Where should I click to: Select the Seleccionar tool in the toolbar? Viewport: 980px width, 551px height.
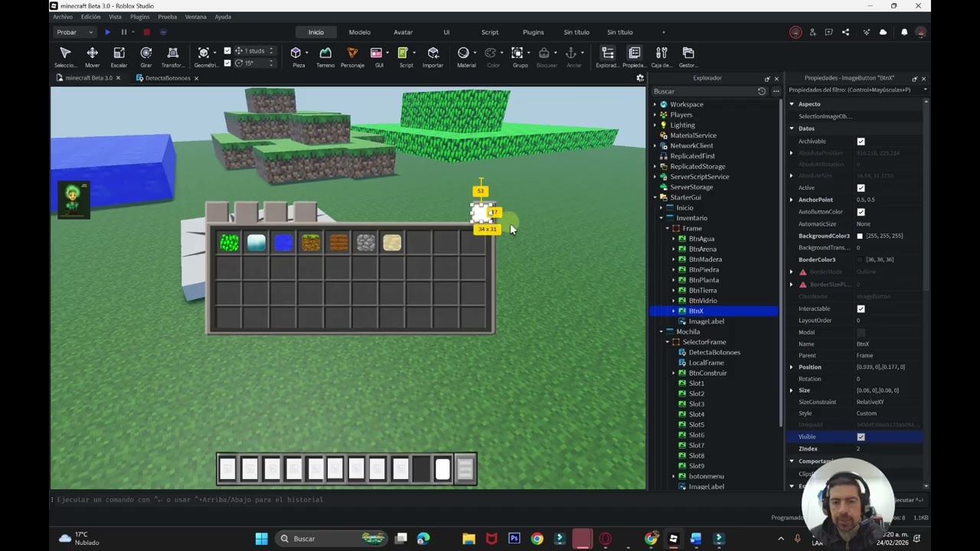[65, 57]
